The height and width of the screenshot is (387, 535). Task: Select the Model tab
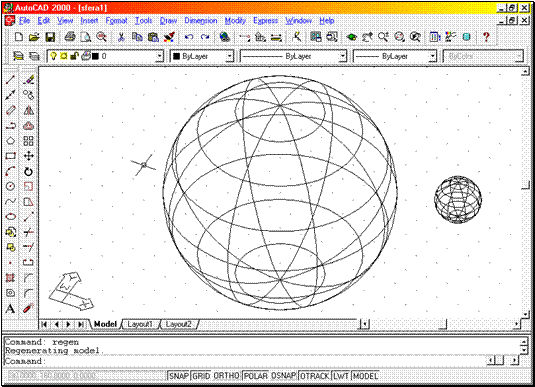point(105,324)
